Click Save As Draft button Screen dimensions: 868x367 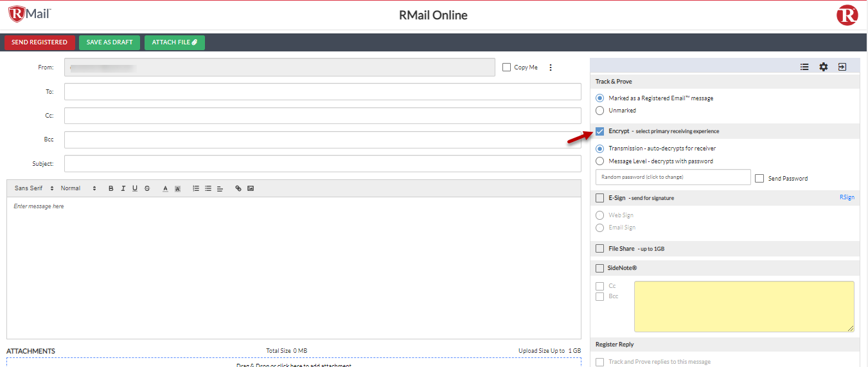110,42
